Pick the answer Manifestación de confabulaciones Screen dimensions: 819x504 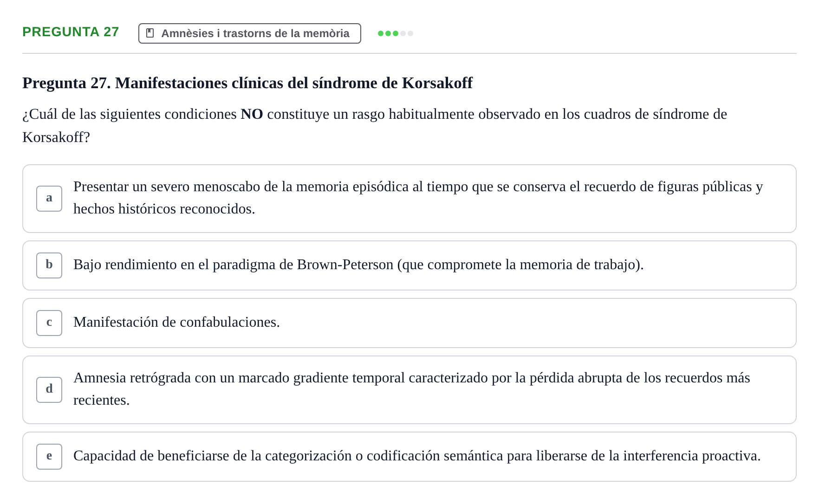pos(409,323)
